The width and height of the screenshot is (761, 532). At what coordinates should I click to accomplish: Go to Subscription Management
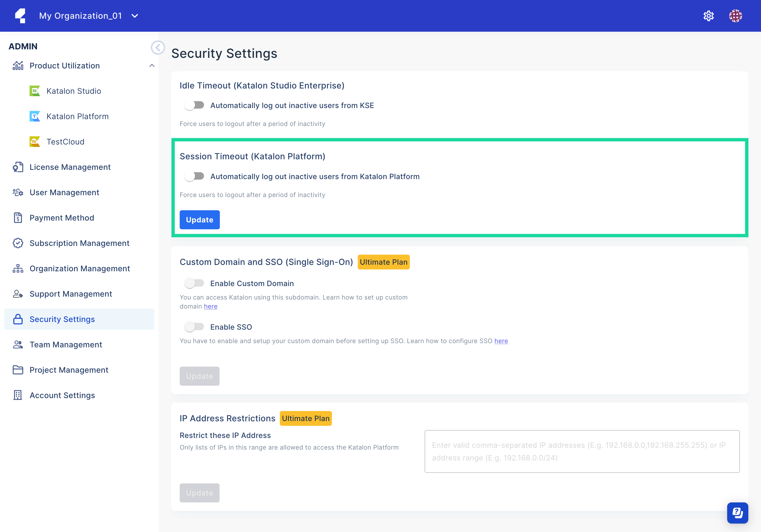tap(79, 243)
